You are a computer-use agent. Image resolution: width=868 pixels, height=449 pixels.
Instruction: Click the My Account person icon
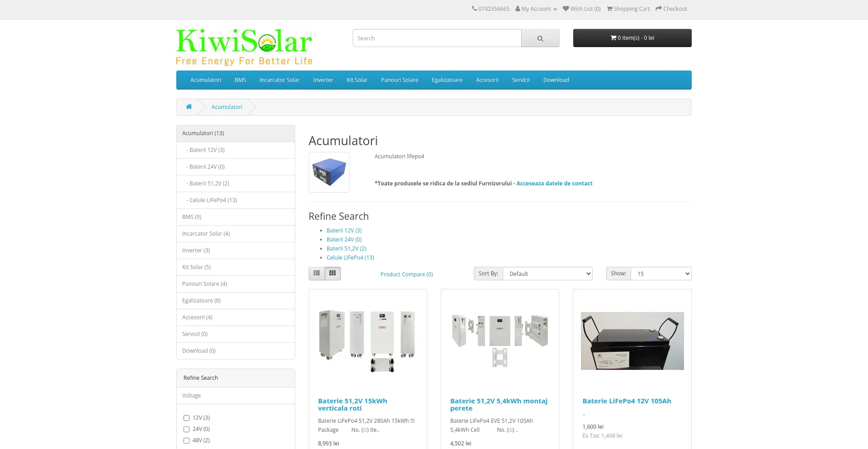pos(518,9)
